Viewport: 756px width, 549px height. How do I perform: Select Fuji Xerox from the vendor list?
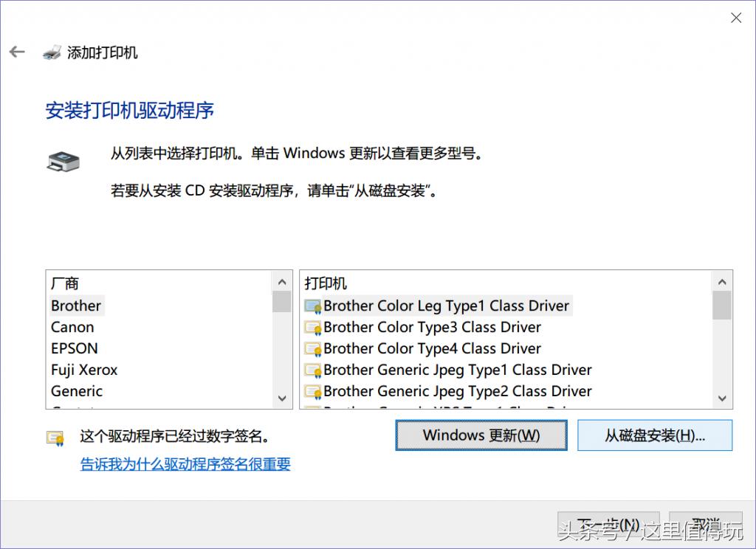(83, 370)
